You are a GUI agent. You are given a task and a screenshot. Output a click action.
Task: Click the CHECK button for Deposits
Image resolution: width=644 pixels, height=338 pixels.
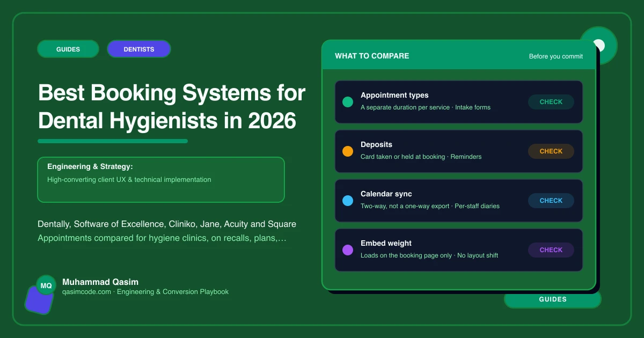pos(551,151)
